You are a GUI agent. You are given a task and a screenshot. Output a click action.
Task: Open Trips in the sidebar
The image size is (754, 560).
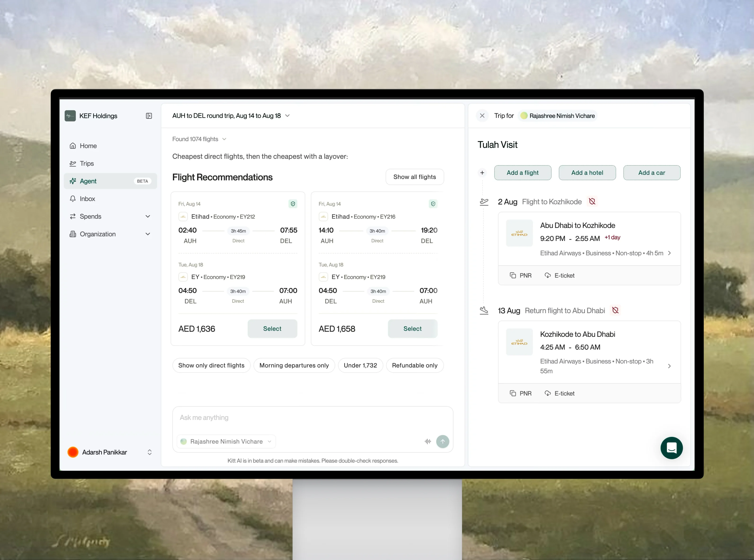[110, 163]
